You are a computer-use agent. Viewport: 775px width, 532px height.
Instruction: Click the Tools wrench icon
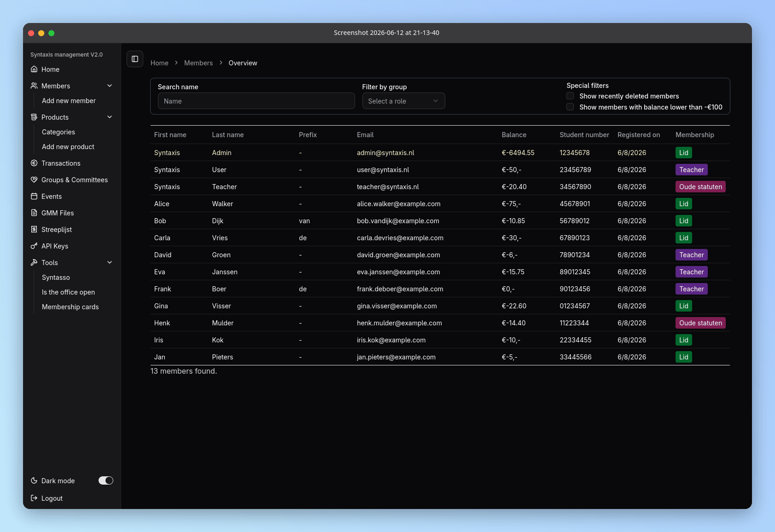point(34,262)
